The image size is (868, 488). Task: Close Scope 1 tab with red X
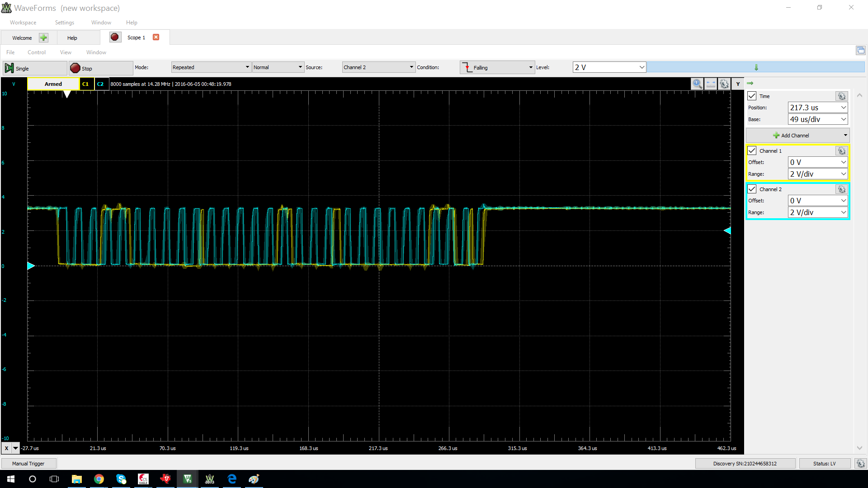point(156,38)
